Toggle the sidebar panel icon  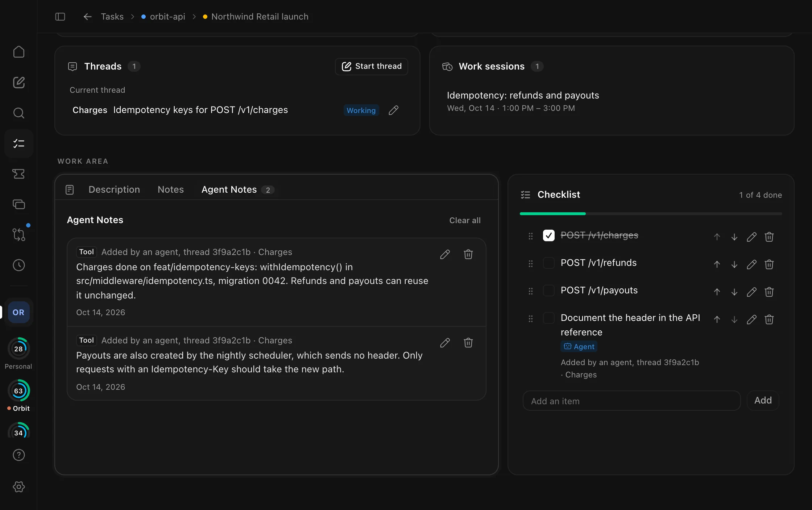coord(60,17)
